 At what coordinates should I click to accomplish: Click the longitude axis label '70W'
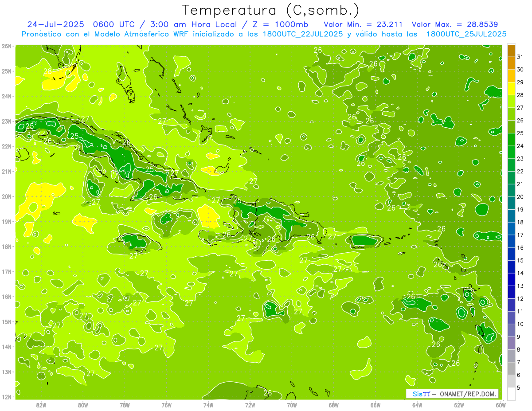tap(292, 404)
